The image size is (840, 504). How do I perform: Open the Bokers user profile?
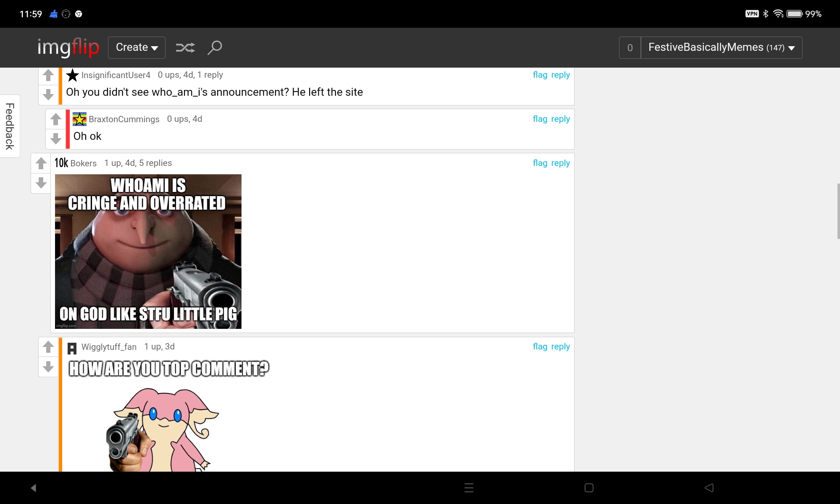click(x=84, y=163)
